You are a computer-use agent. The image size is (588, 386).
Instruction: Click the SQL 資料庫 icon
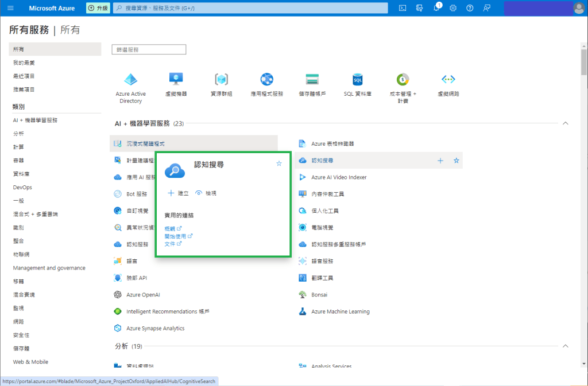(x=358, y=80)
